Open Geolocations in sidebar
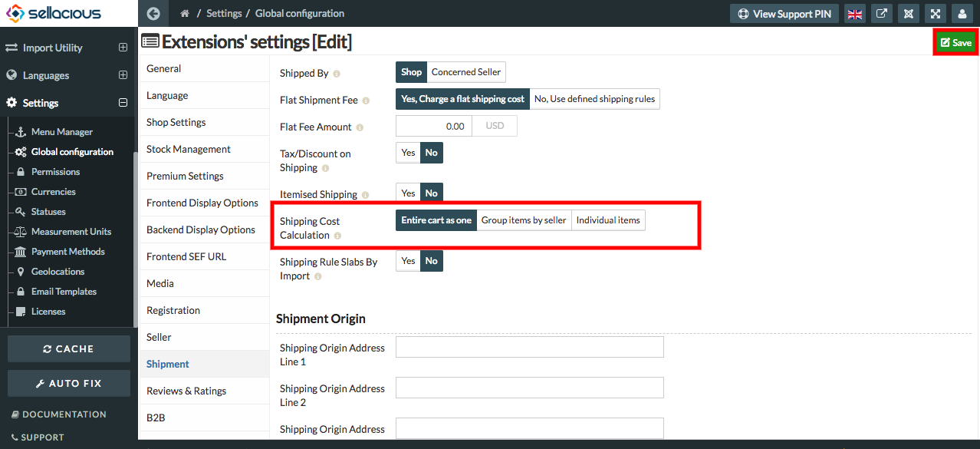The height and width of the screenshot is (449, 980). point(58,272)
